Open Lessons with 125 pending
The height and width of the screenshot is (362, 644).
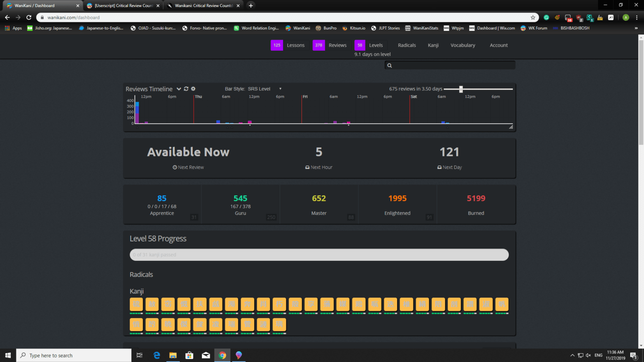coord(289,45)
